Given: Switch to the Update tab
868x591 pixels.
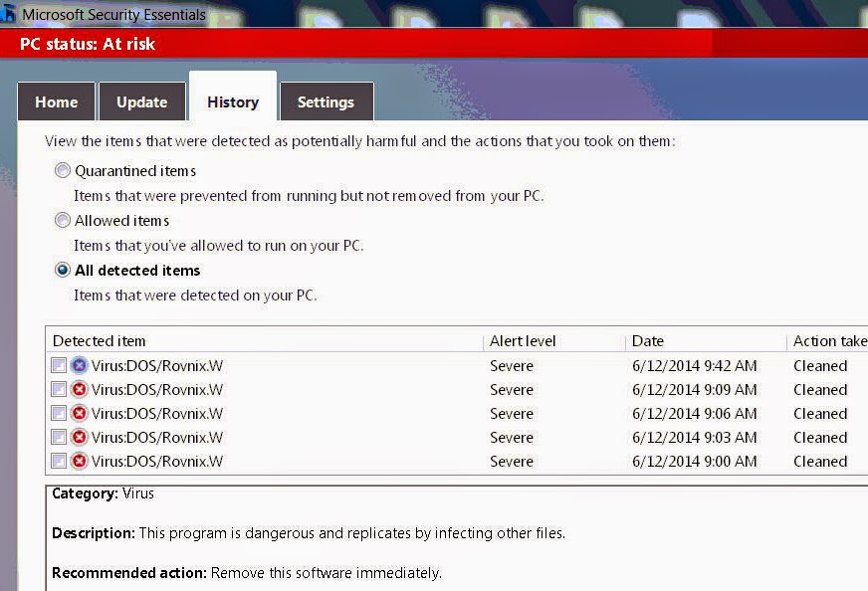Looking at the screenshot, I should 141,101.
